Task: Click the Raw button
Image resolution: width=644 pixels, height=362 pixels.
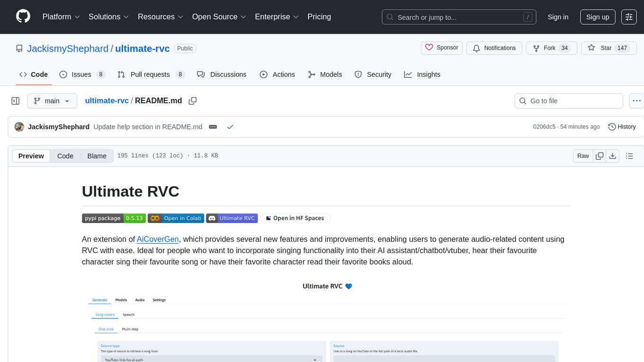Action: [583, 156]
